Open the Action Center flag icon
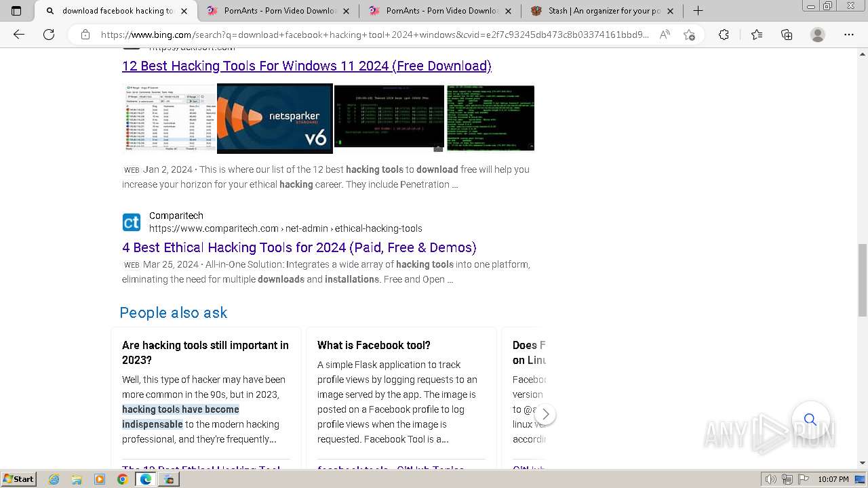The width and height of the screenshot is (868, 488). [x=803, y=479]
